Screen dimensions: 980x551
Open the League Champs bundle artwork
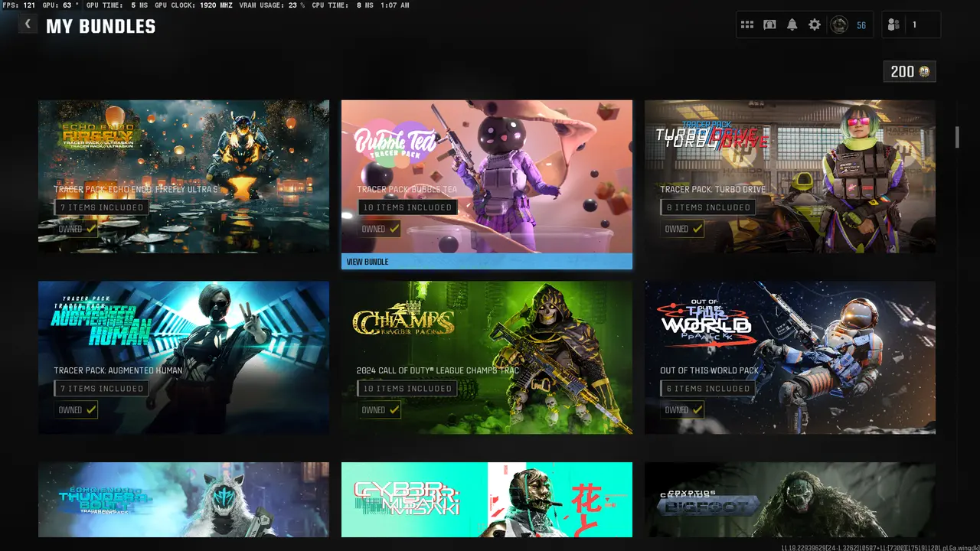click(487, 357)
